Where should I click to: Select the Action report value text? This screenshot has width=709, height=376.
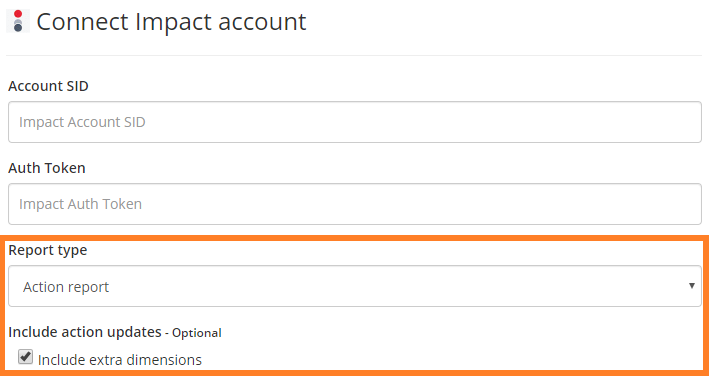66,287
